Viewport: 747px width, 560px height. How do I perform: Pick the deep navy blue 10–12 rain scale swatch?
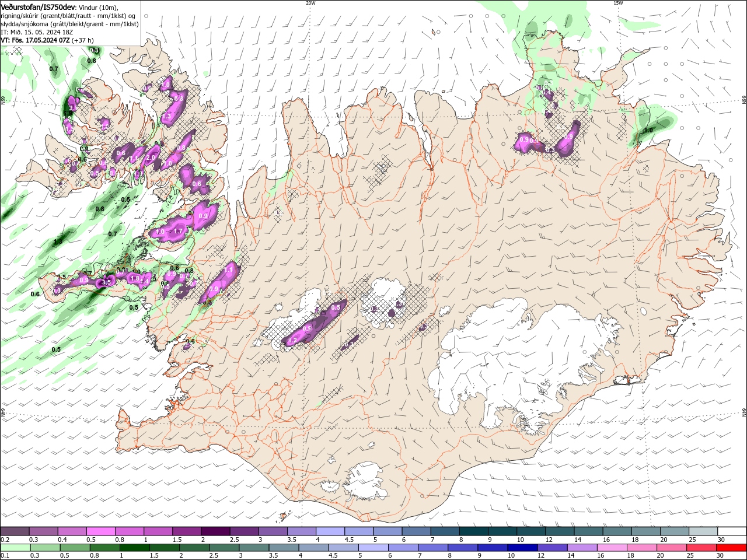tap(523, 547)
